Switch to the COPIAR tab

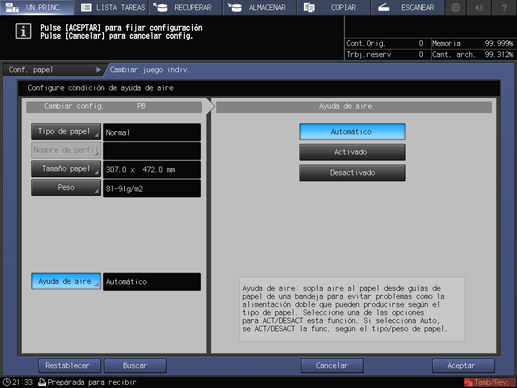pyautogui.click(x=333, y=7)
